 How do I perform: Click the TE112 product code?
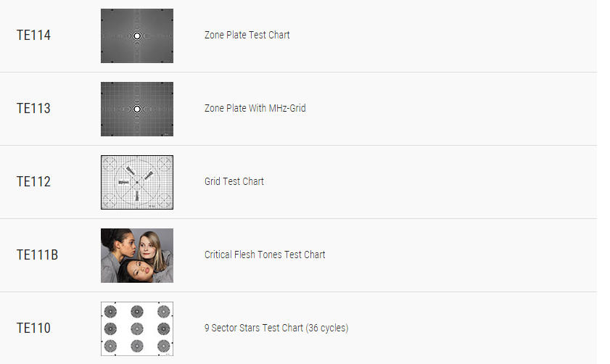[33, 181]
